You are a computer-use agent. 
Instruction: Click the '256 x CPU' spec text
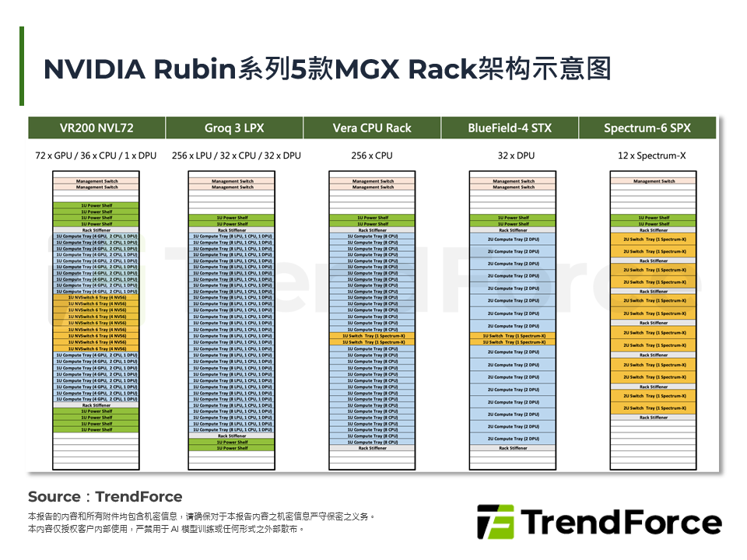372,156
